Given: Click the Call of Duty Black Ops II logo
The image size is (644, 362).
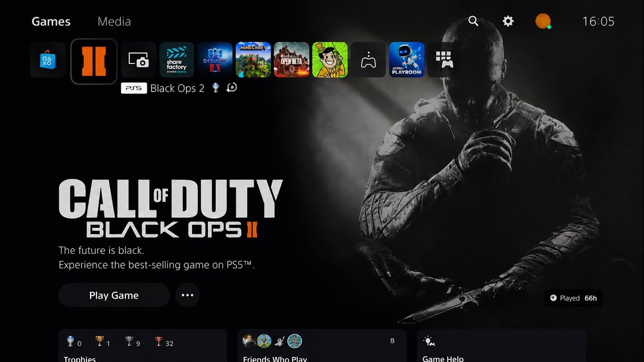Looking at the screenshot, I should point(171,209).
